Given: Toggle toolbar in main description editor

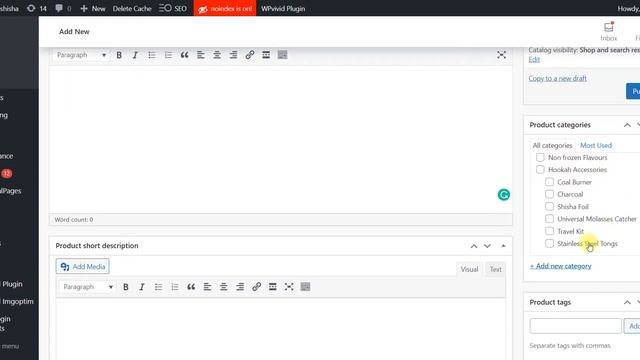Looking at the screenshot, I should (x=282, y=55).
